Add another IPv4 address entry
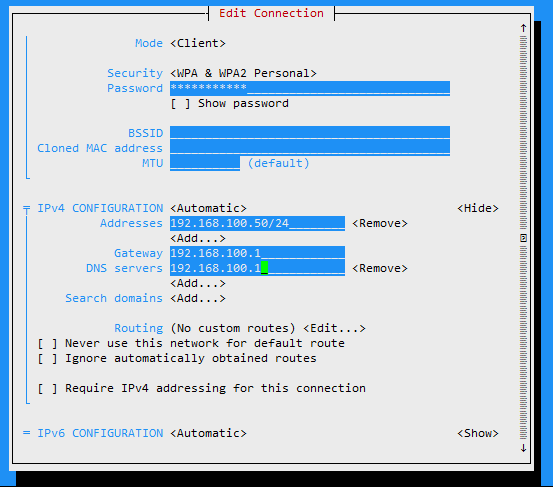 pyautogui.click(x=198, y=238)
